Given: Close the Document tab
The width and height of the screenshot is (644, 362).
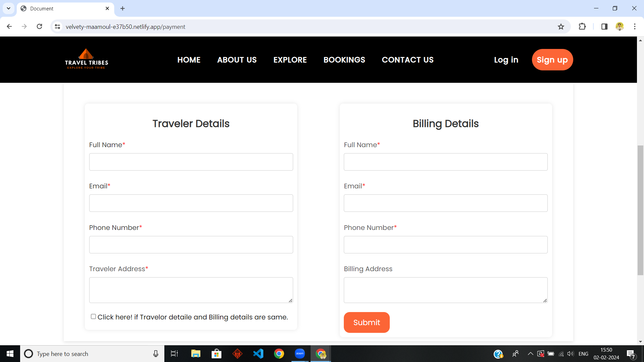Looking at the screenshot, I should pos(107,8).
